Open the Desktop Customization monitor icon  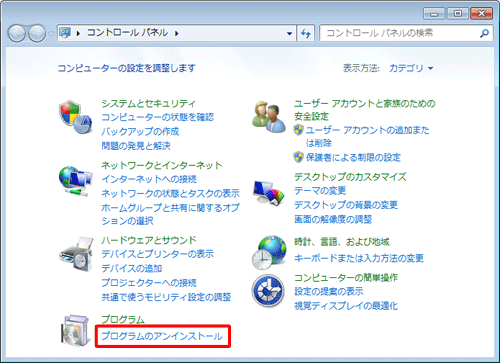(269, 193)
